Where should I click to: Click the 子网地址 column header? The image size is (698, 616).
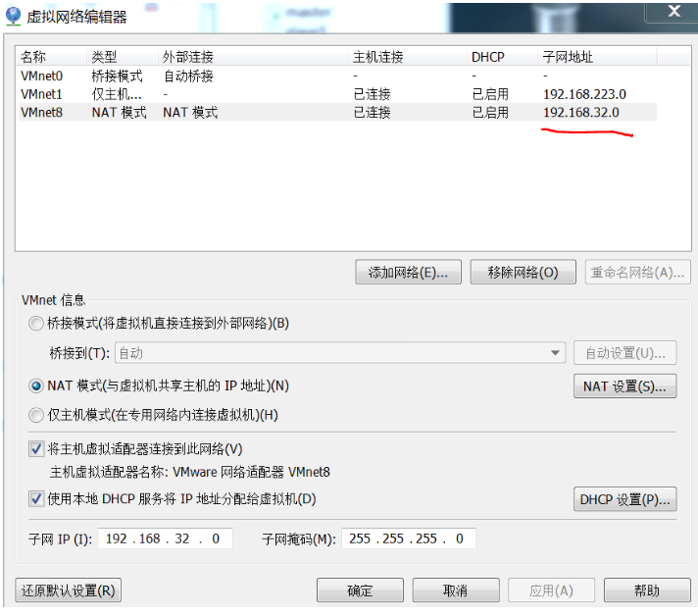tap(597, 57)
